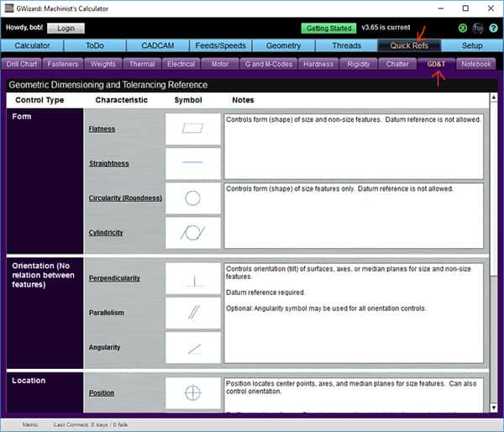Switch to the Rigidity sub-tab

pyautogui.click(x=359, y=64)
